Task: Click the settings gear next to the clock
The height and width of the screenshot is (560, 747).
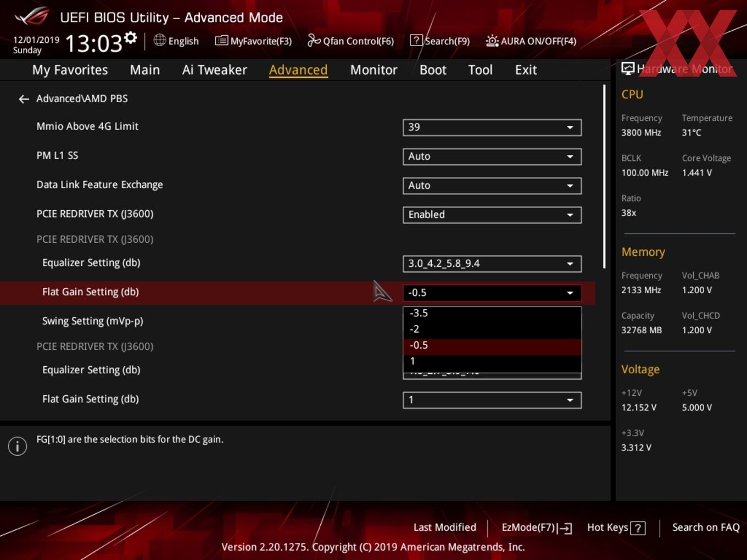Action: coord(130,38)
